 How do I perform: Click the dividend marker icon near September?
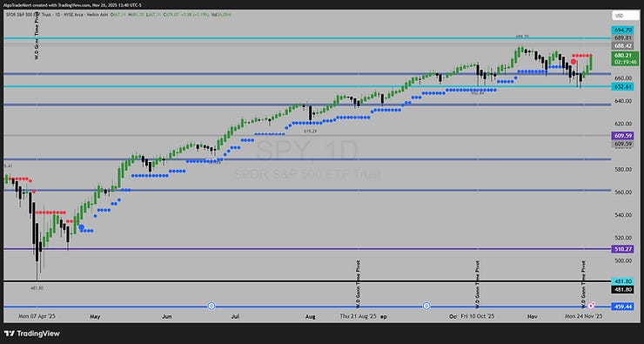pos(426,306)
